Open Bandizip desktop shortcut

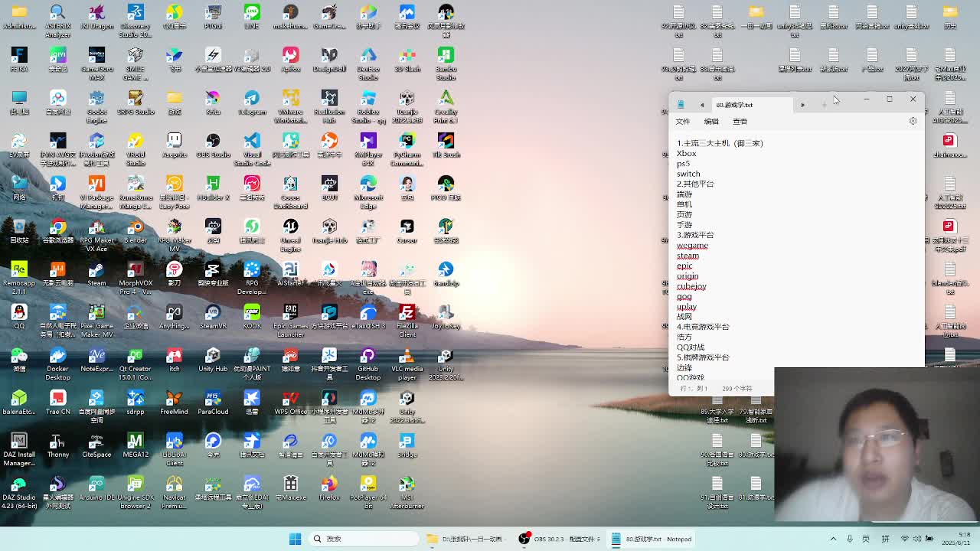[446, 275]
